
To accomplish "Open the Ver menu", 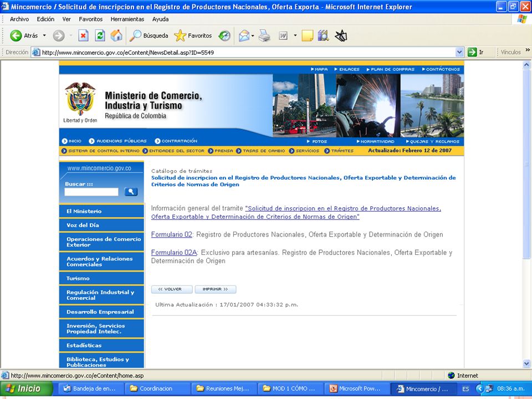I will (x=66, y=19).
